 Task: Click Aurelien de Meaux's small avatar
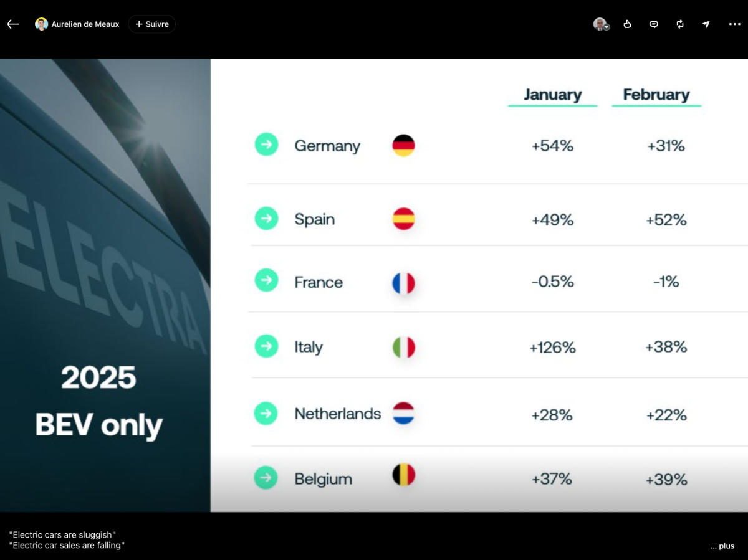click(42, 24)
